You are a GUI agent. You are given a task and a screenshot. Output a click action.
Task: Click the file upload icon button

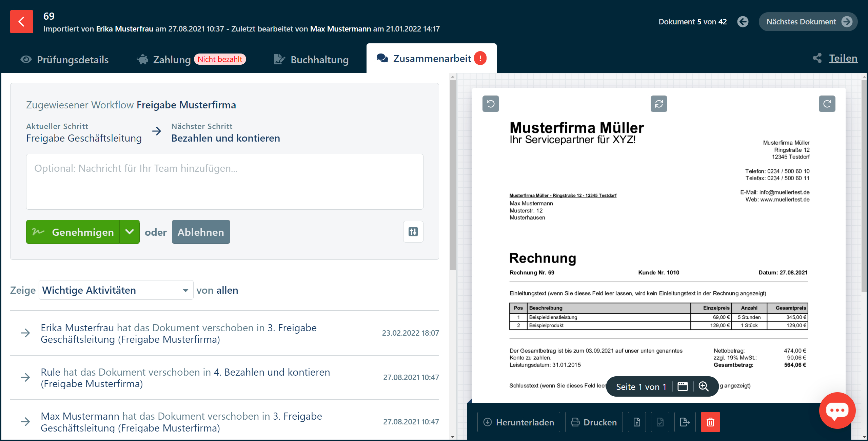pos(637,422)
